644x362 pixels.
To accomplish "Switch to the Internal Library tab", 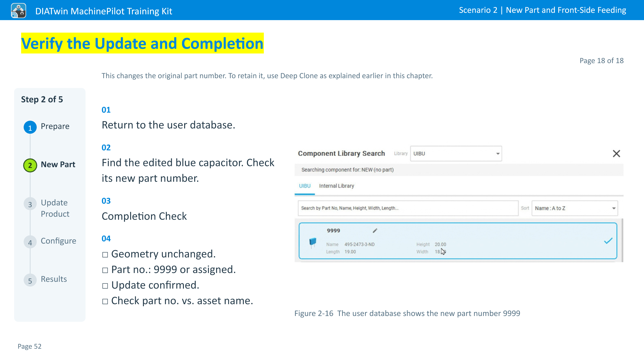I will coord(336,186).
